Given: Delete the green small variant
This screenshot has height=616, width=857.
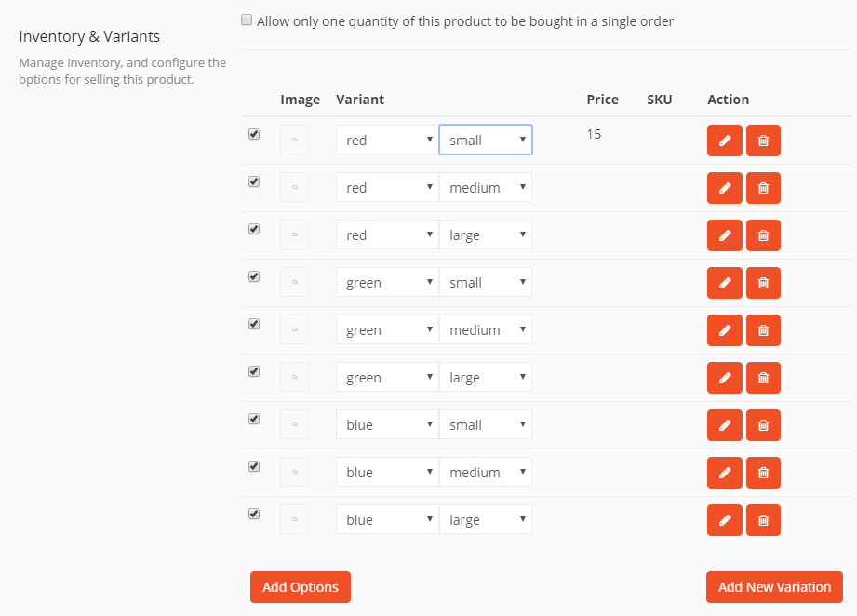Looking at the screenshot, I should click(x=763, y=283).
